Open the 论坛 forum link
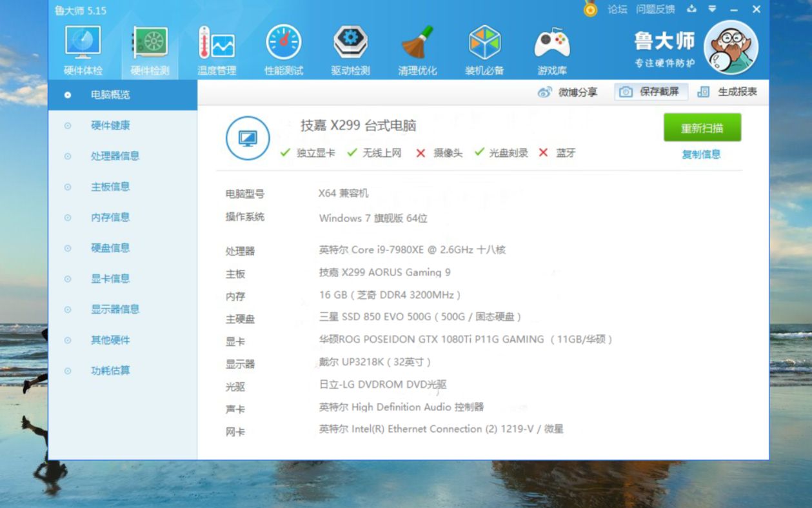Viewport: 812px width, 508px height. [x=617, y=9]
